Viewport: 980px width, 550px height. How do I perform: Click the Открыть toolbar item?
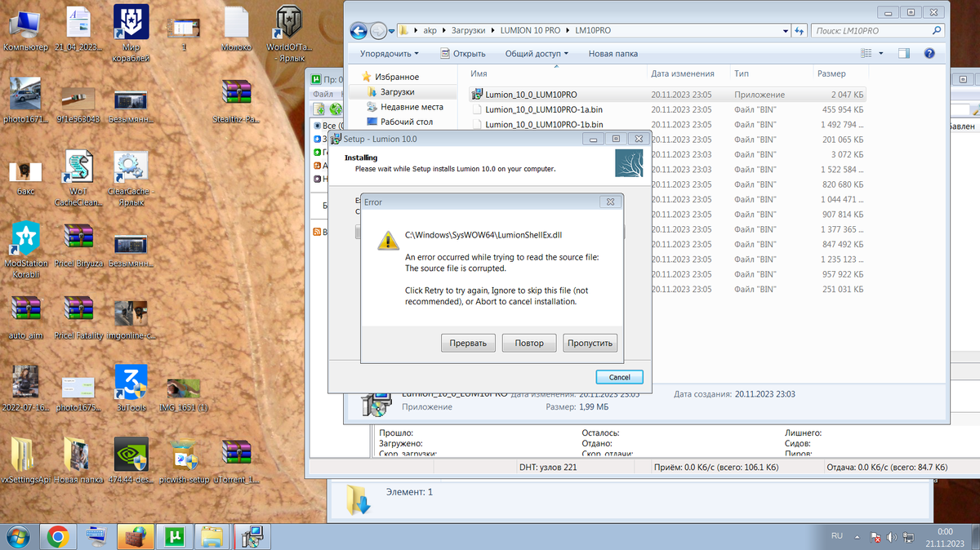point(463,54)
